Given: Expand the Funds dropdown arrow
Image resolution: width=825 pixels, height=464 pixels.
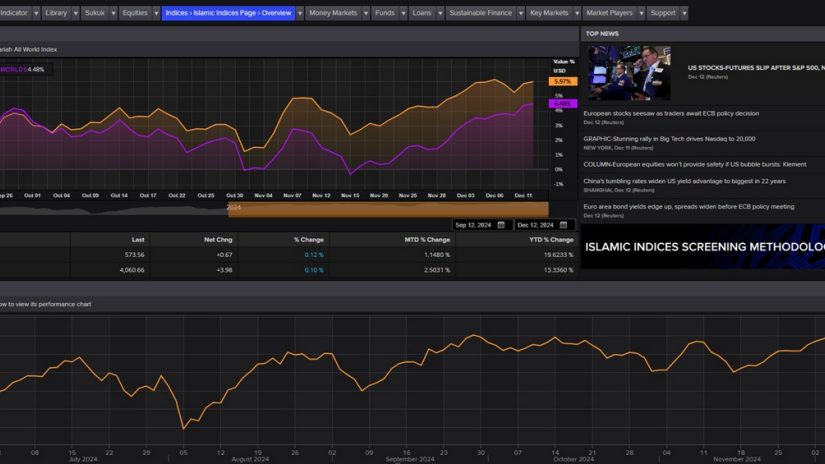Looking at the screenshot, I should coord(404,13).
